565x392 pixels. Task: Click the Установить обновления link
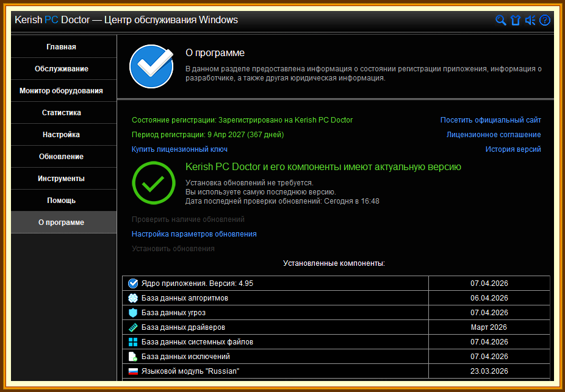point(173,249)
